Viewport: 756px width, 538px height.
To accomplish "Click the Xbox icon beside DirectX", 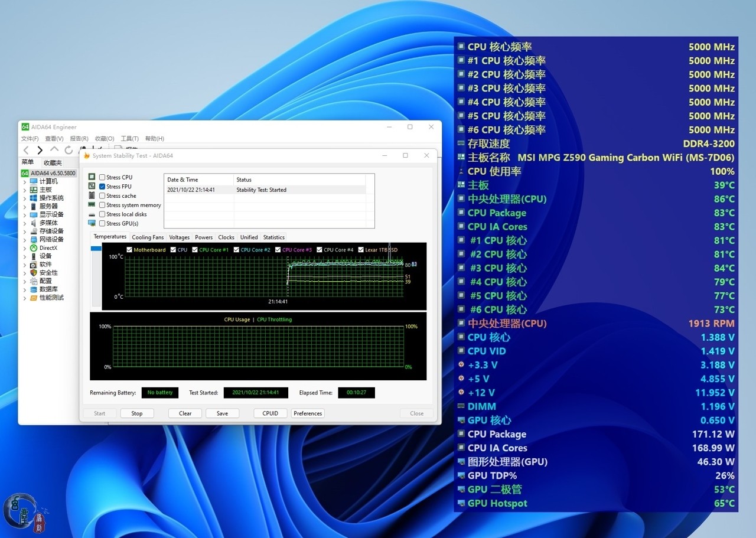I will click(x=34, y=247).
